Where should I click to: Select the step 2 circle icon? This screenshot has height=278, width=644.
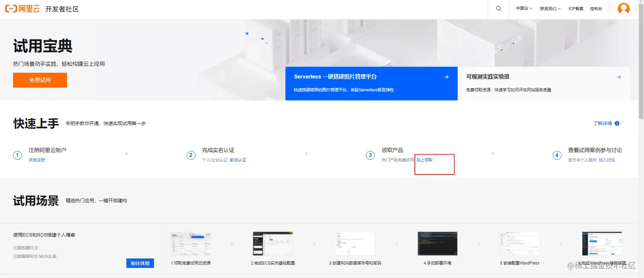click(191, 155)
